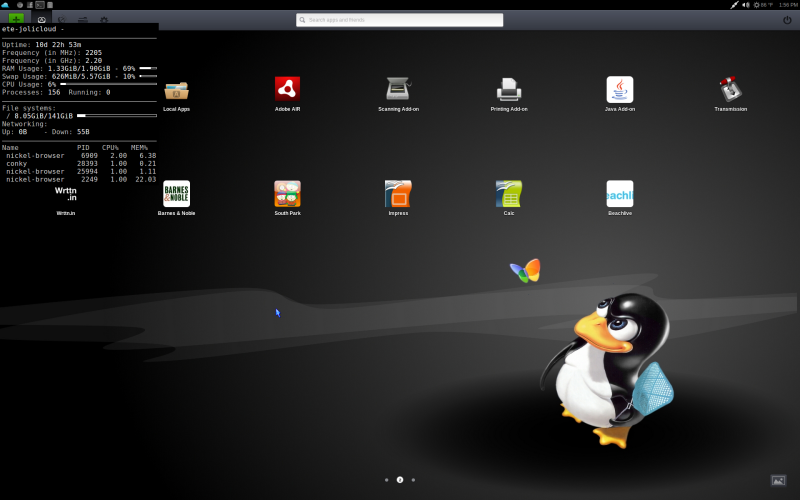Launch the Java Add-on
800x500 pixels.
click(620, 89)
